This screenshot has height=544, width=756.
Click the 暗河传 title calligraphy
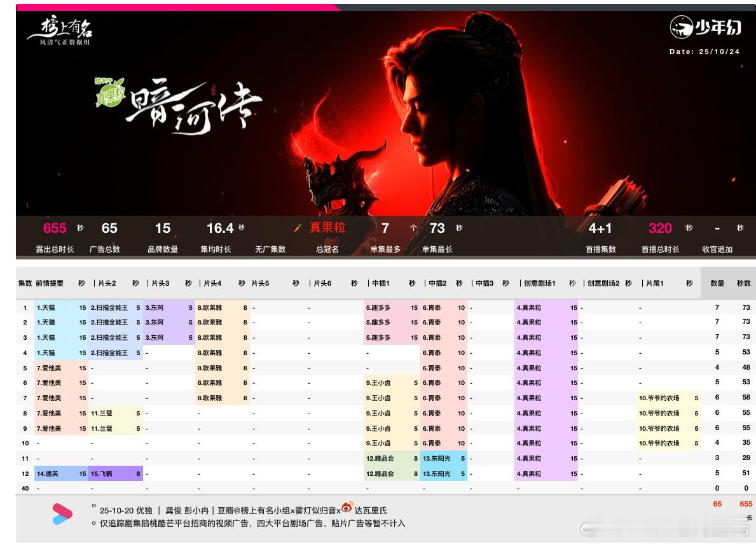194,107
